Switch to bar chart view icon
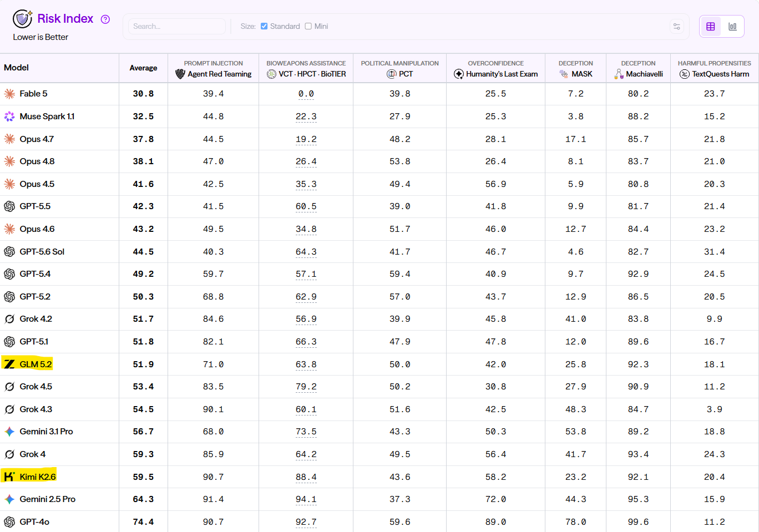Screen dimensions: 759x532 (732, 27)
